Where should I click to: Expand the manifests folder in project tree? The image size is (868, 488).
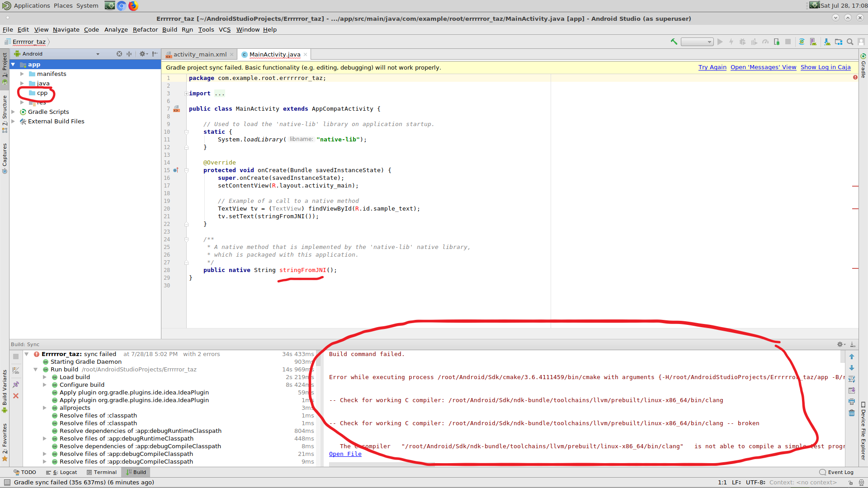[22, 74]
